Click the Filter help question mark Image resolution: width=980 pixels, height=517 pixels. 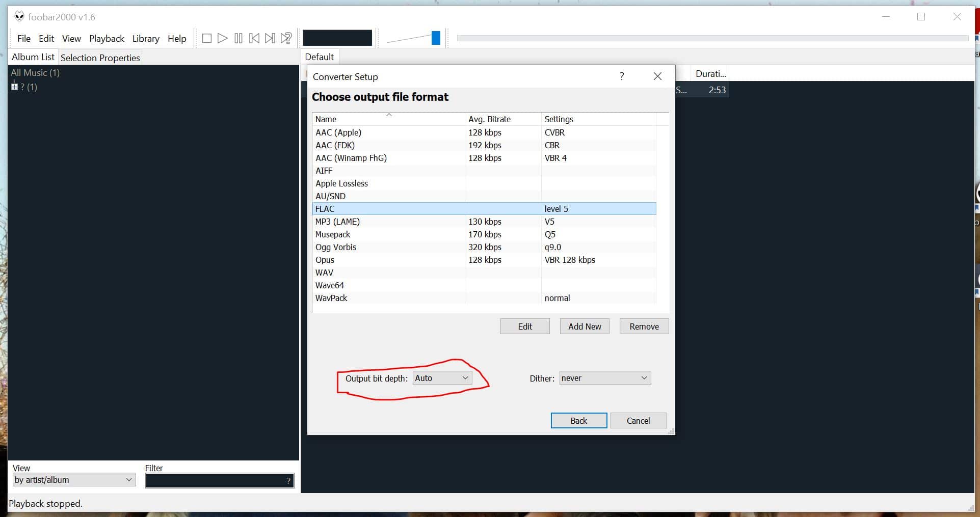[288, 480]
